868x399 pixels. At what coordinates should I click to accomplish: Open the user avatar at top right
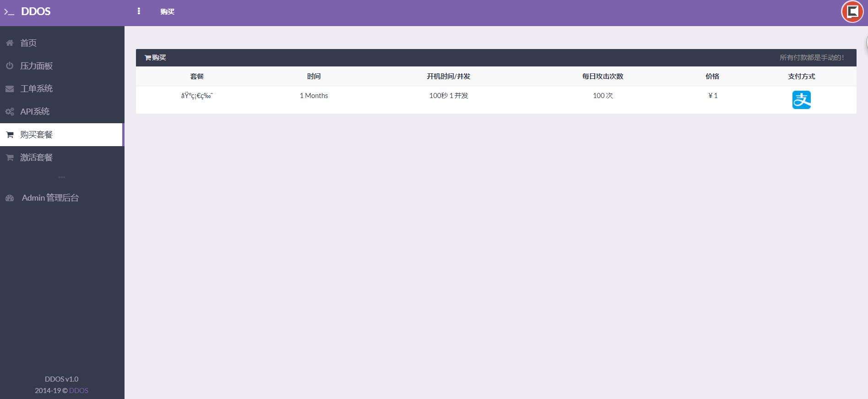[x=852, y=11]
